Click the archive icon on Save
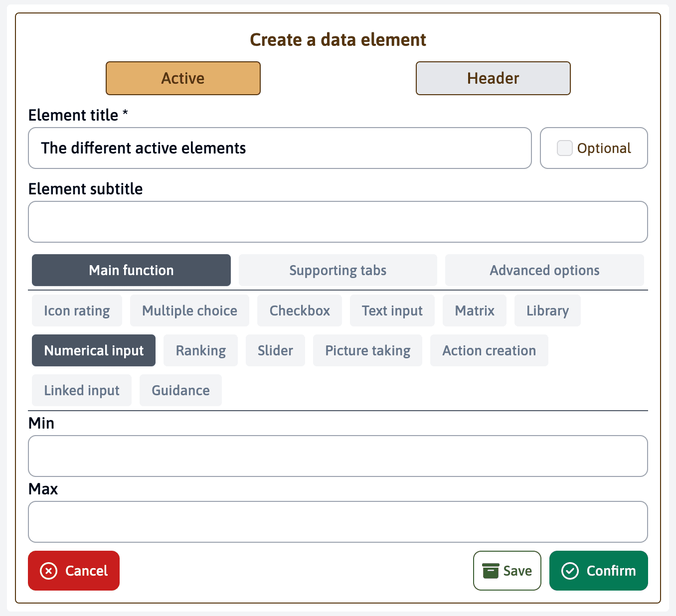This screenshot has width=676, height=616. [x=491, y=571]
